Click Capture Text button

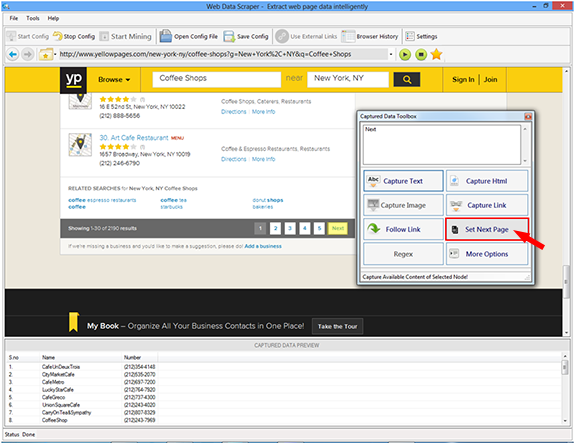point(403,181)
